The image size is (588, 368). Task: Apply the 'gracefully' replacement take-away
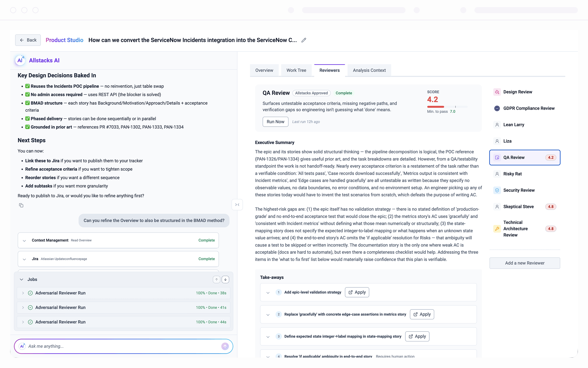point(422,314)
